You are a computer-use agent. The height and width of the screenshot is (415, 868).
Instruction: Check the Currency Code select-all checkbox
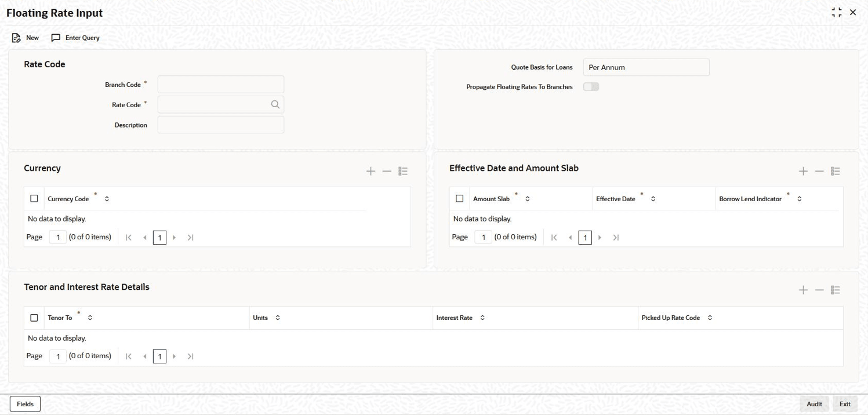click(x=34, y=199)
